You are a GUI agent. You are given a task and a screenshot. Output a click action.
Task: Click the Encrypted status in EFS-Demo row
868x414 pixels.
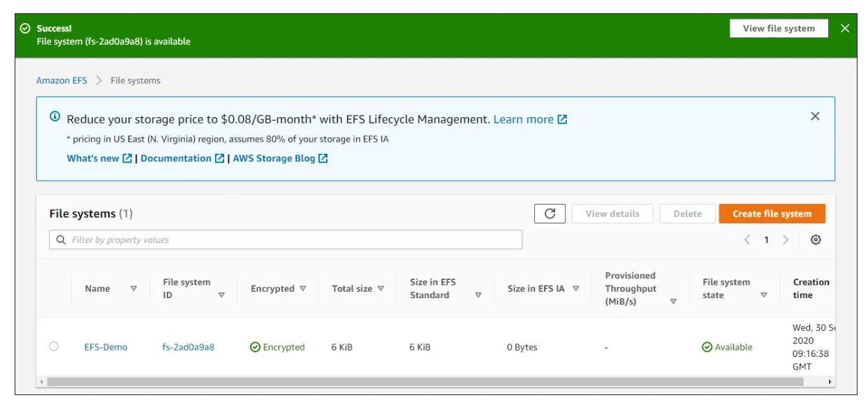[x=277, y=347]
